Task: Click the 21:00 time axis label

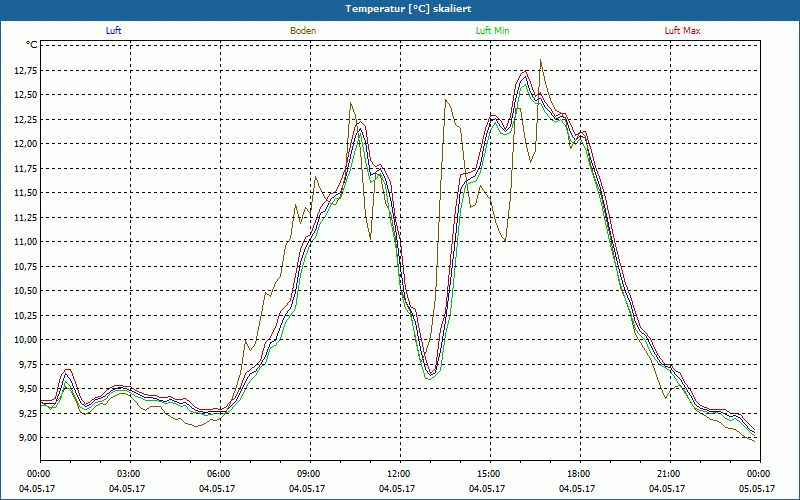Action: click(670, 474)
